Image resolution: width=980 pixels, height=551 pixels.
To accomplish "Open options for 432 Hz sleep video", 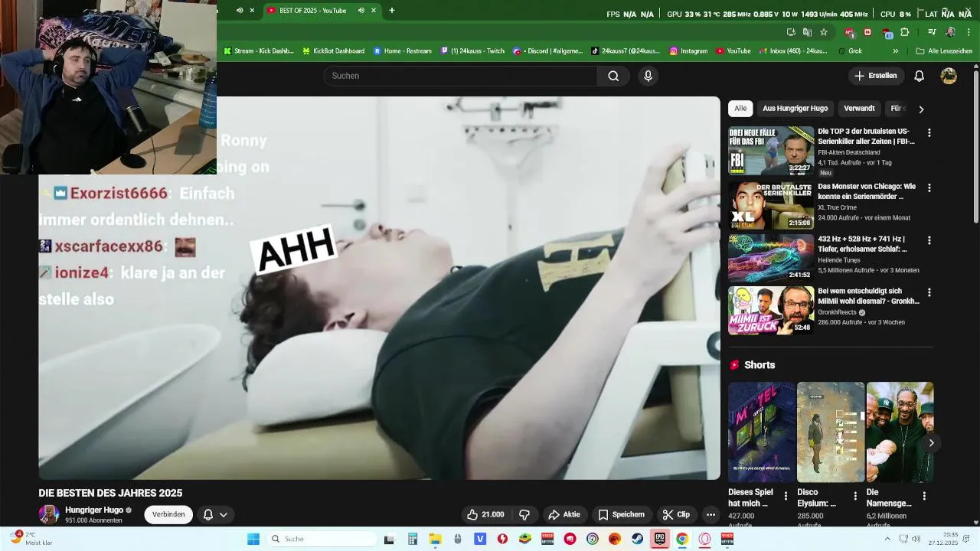I will coord(929,240).
